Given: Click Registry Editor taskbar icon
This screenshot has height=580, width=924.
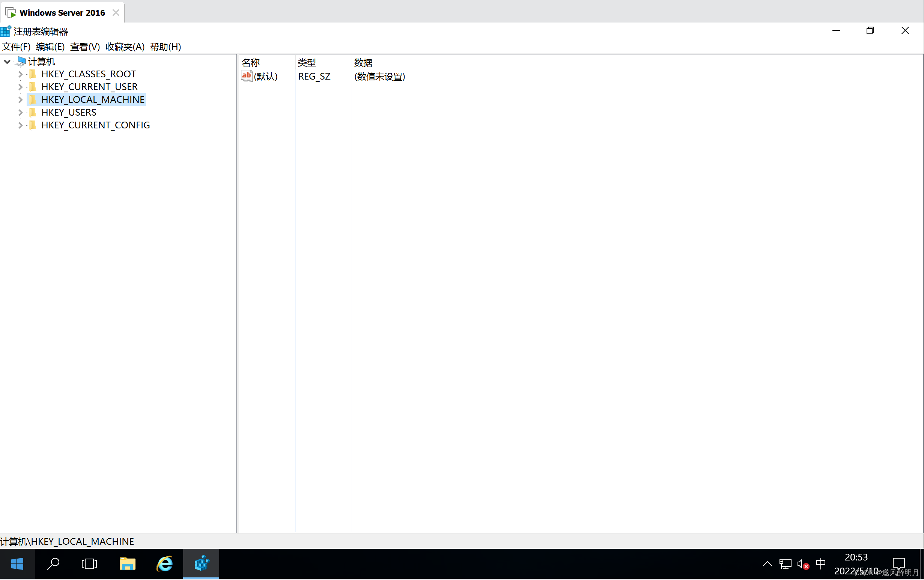Looking at the screenshot, I should 201,564.
